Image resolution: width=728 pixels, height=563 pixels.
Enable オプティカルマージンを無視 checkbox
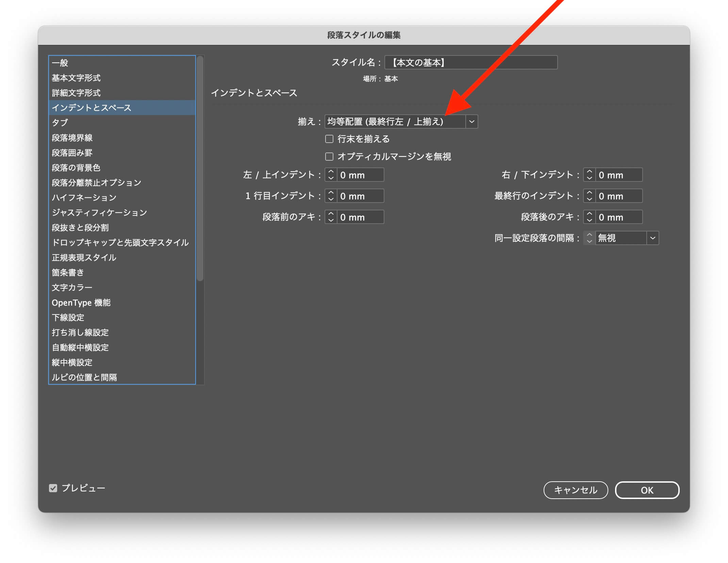(329, 157)
